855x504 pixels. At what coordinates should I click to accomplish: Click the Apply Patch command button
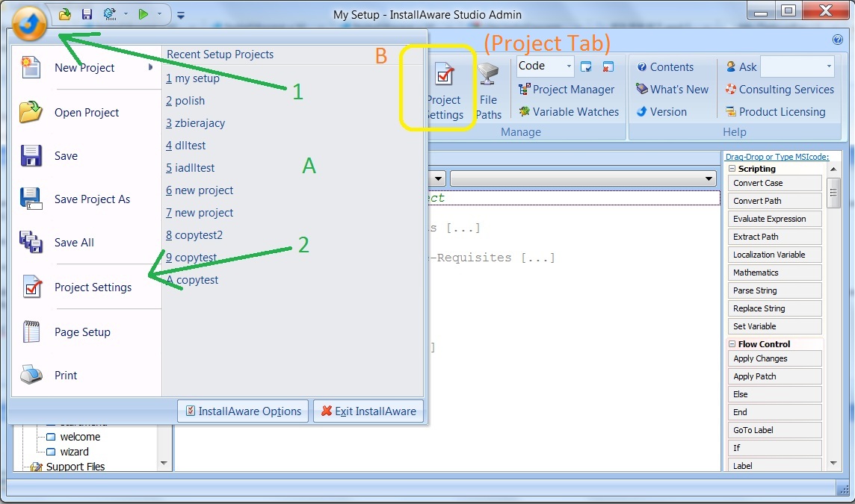click(775, 376)
